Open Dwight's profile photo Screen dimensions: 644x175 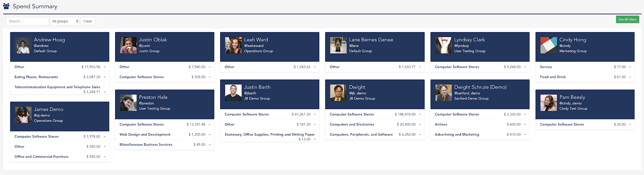click(x=339, y=93)
